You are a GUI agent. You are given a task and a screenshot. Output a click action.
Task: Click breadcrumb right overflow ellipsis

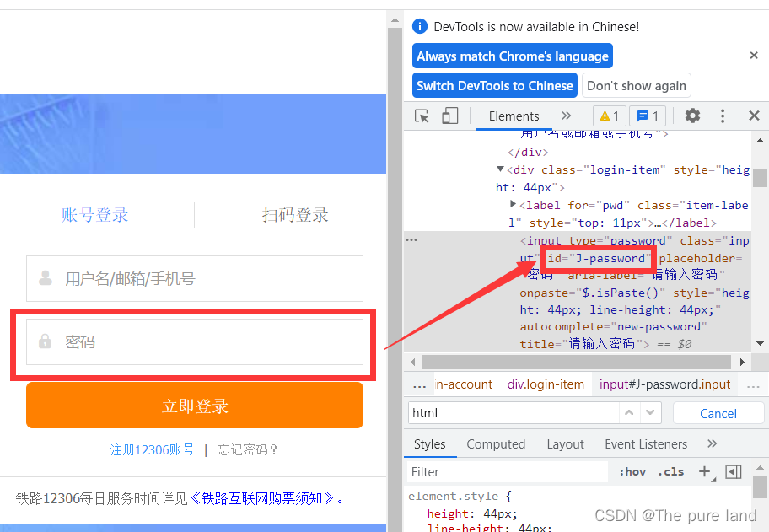click(753, 386)
